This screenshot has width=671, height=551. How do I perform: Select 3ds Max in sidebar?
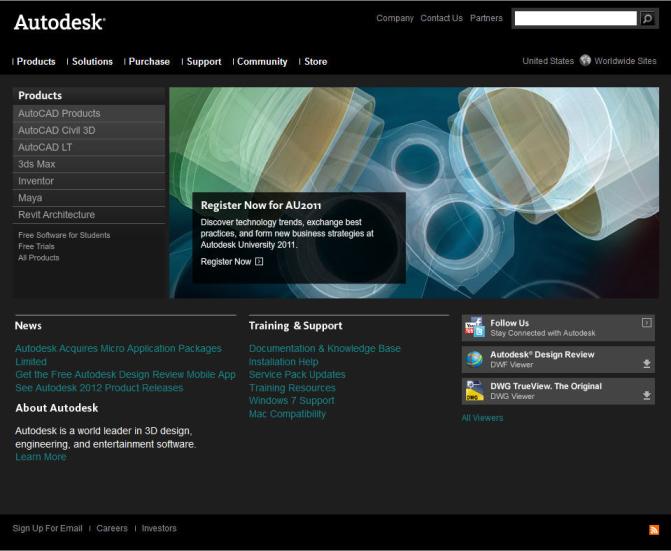coord(89,164)
